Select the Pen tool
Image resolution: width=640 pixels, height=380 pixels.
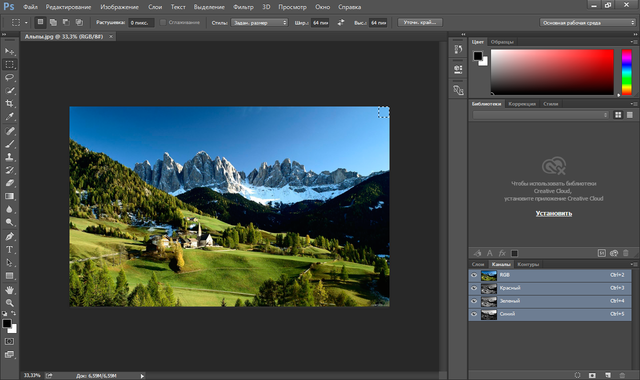(9, 237)
